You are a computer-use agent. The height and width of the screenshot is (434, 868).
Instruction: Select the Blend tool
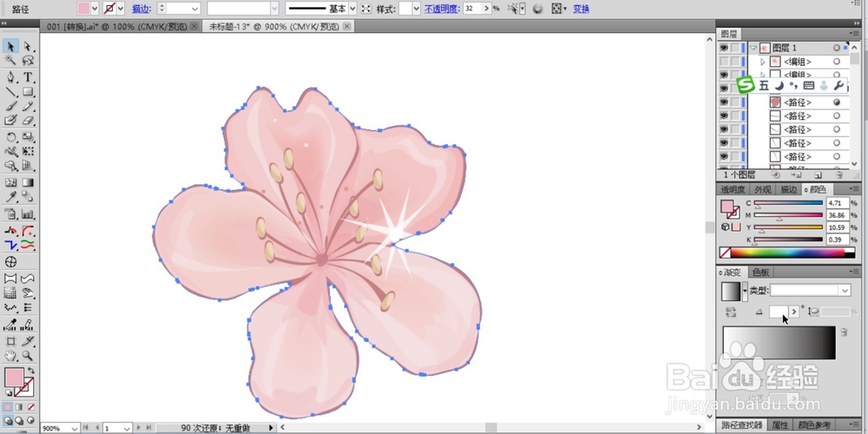(28, 197)
